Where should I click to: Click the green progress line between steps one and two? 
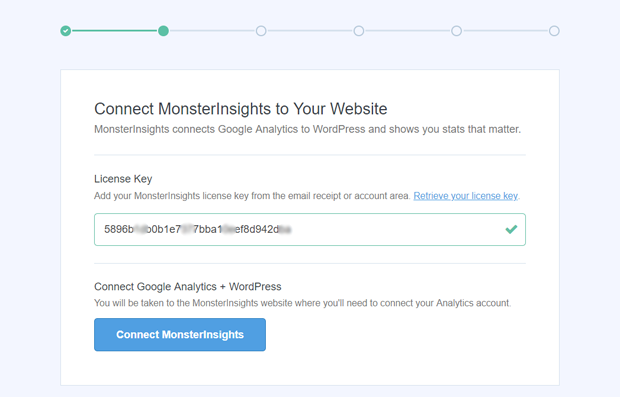pyautogui.click(x=115, y=31)
